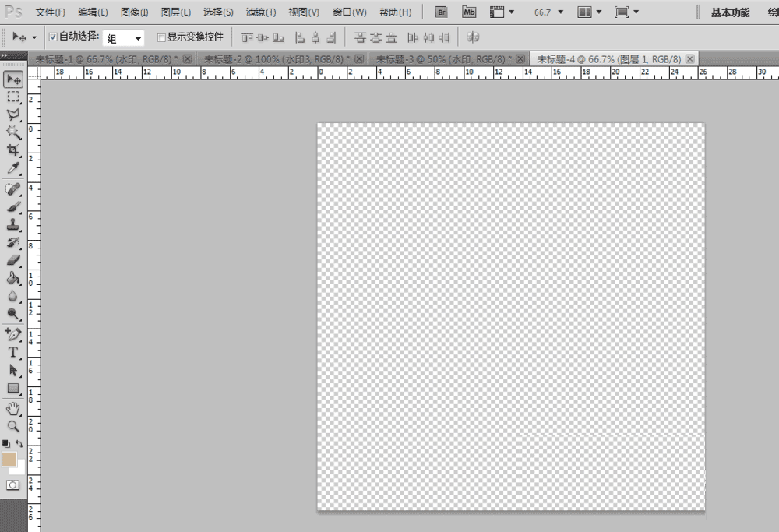Screen dimensions: 779x532
Task: Select the Eraser tool
Action: point(13,260)
